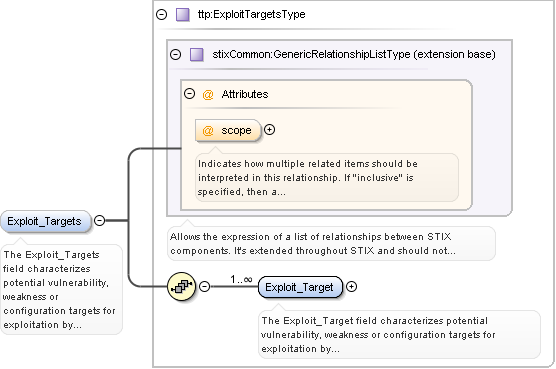Collapse the Exploit_Targets element children

[100, 221]
